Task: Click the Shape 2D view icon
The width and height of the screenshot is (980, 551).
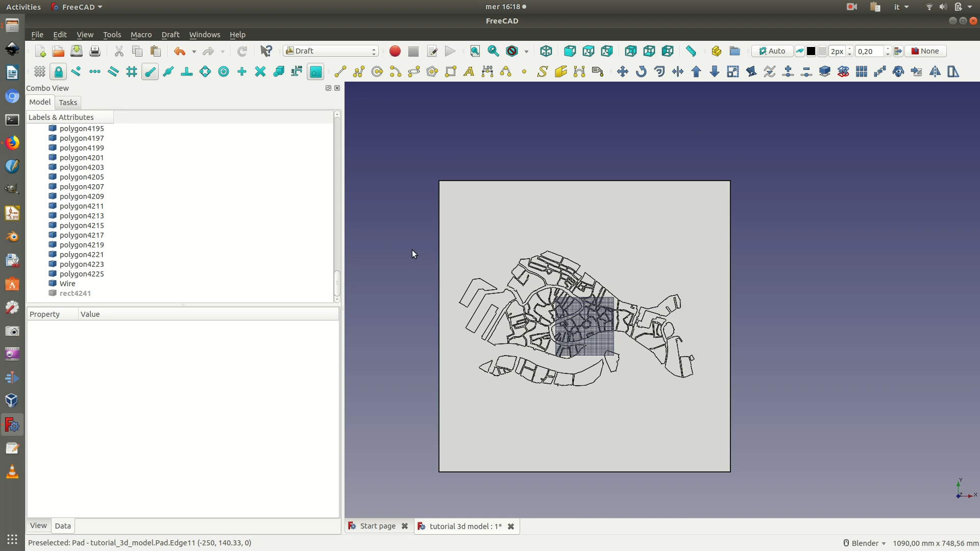Action: (x=825, y=72)
